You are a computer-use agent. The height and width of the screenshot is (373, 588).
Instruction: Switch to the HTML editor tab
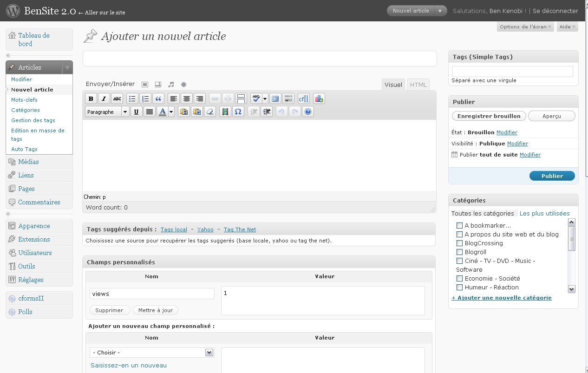418,85
